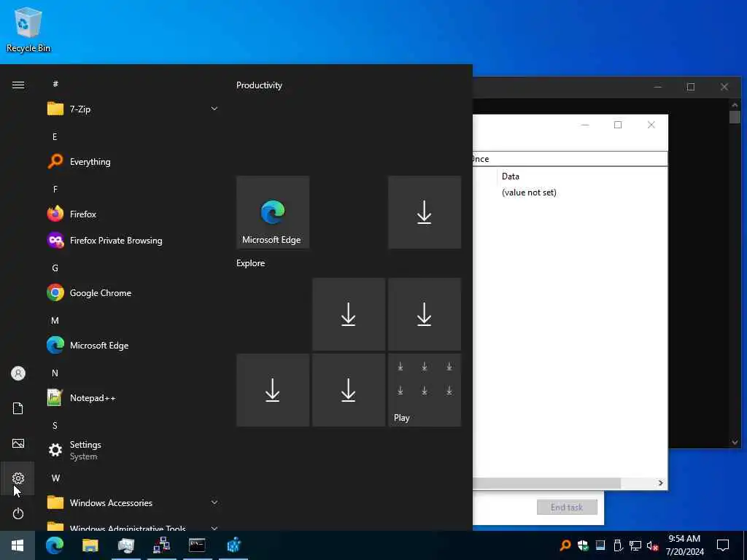
Task: Expand the 7-Zip folder chevron
Action: click(x=214, y=109)
